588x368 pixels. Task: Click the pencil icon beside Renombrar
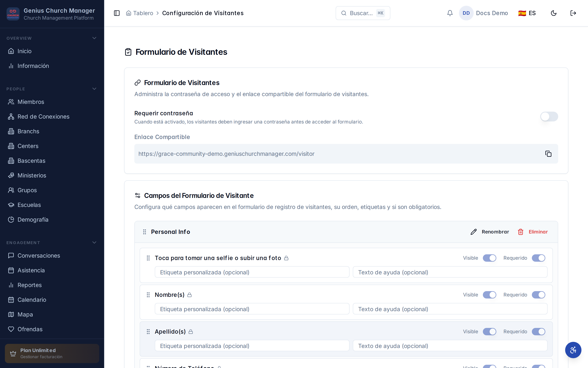click(473, 232)
